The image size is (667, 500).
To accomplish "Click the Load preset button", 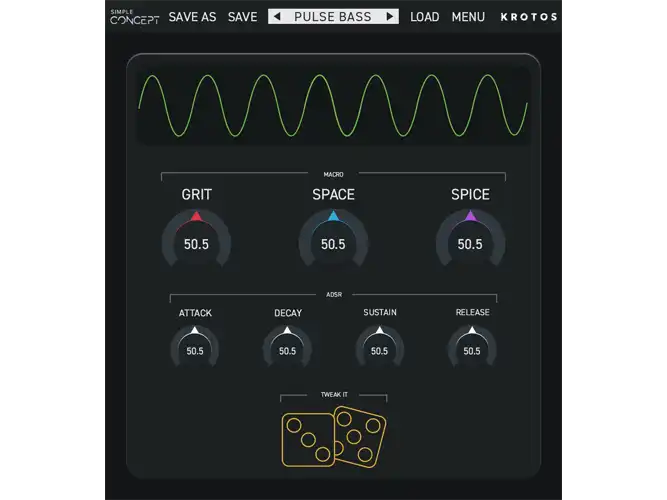I will click(425, 17).
